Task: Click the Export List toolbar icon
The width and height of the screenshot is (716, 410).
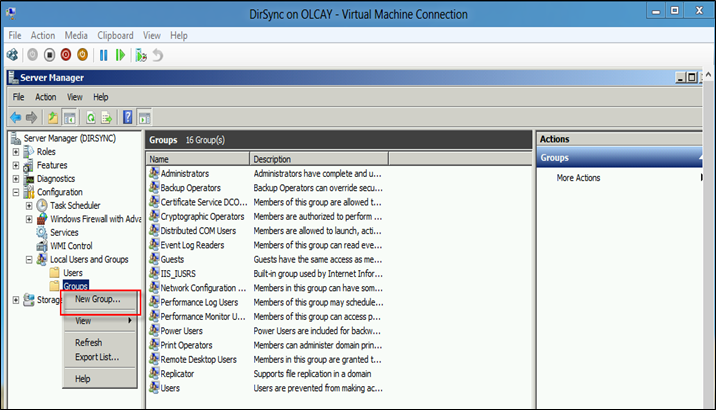Action: tap(106, 118)
